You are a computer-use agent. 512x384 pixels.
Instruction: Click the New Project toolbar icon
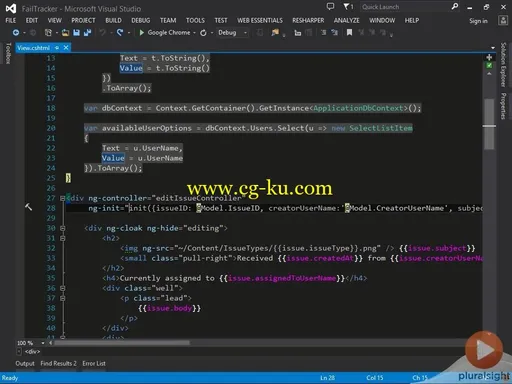48,33
